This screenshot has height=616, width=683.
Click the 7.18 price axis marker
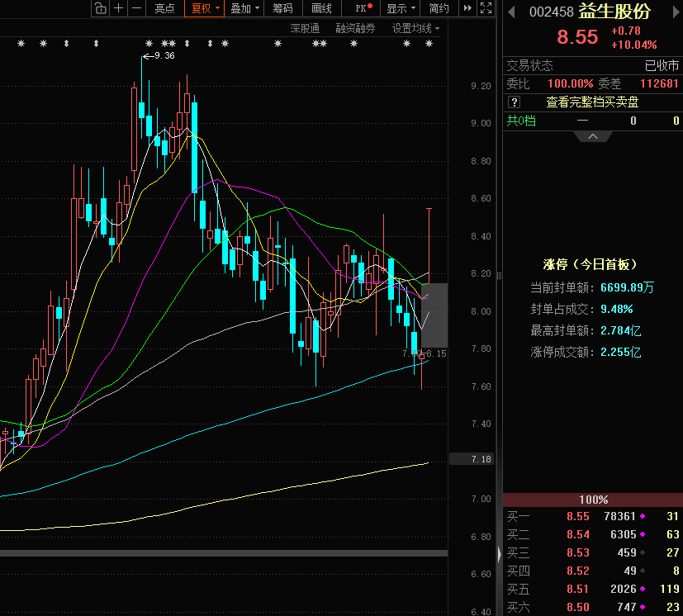coord(472,459)
